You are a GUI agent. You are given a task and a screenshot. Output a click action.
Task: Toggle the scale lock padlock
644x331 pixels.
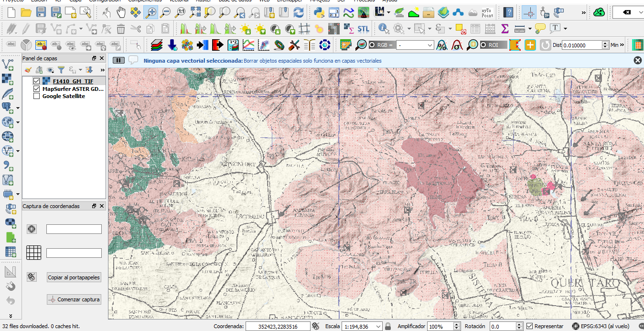click(x=388, y=326)
